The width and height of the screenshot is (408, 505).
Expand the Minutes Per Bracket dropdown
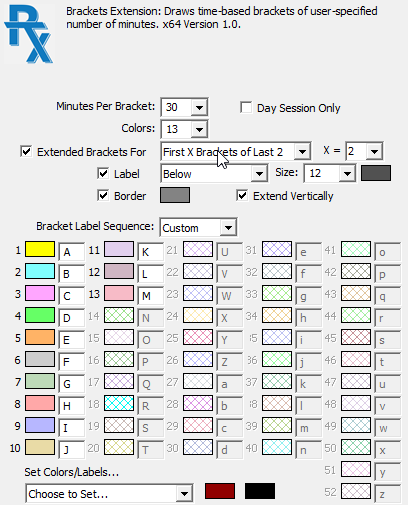tap(184, 107)
